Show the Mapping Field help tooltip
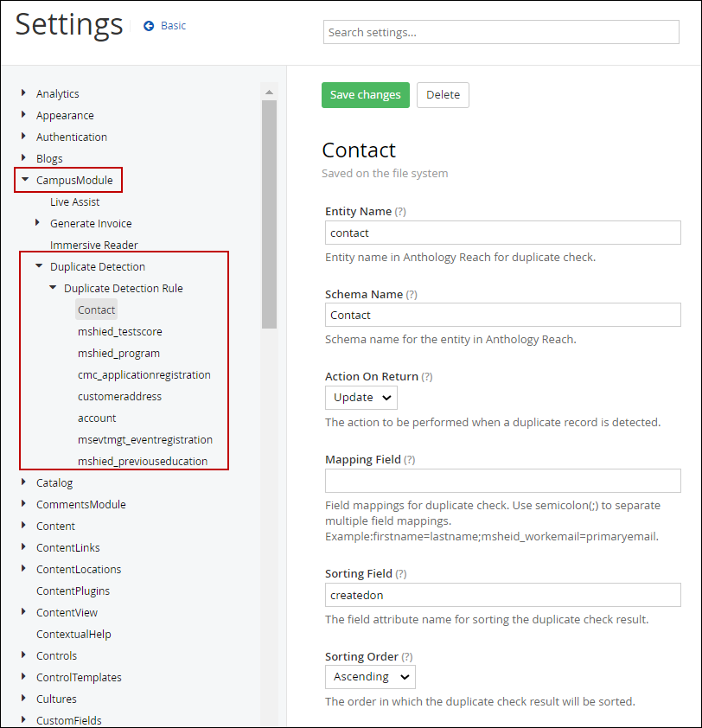Viewport: 702px width, 728px height. pos(409,460)
